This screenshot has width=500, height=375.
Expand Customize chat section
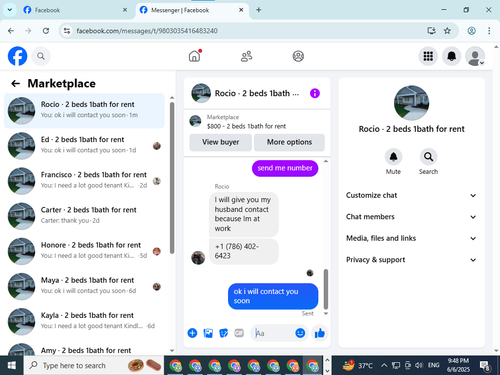pos(411,195)
